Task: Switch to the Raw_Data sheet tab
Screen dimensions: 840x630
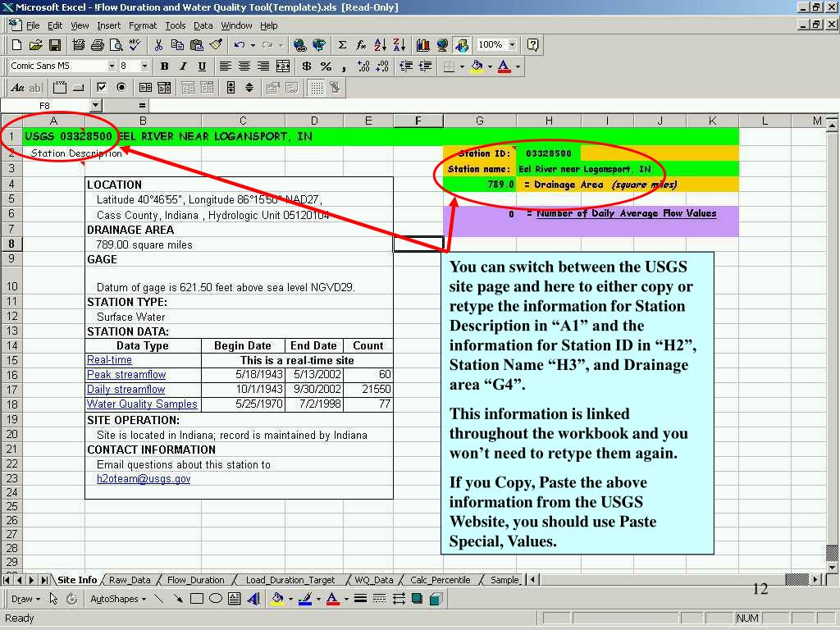Action: click(x=130, y=580)
